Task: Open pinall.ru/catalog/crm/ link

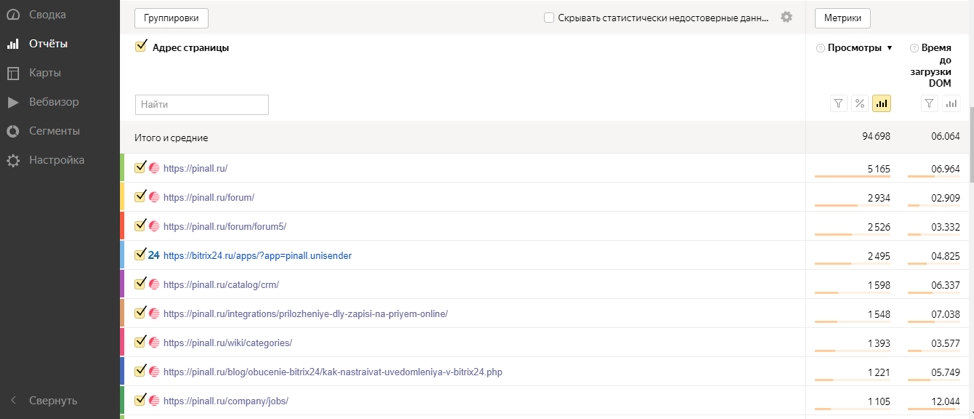Action: point(221,284)
